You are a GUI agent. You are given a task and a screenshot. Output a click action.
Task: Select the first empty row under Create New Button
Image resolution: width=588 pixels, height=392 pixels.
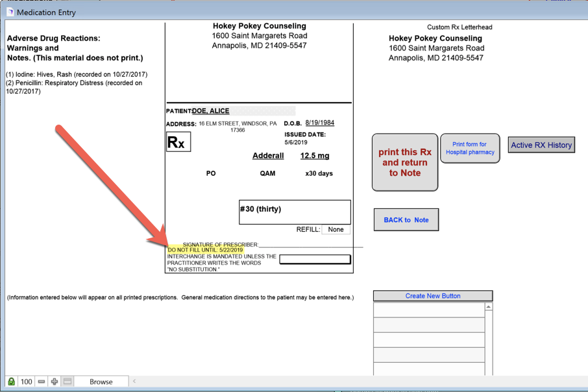coord(429,310)
